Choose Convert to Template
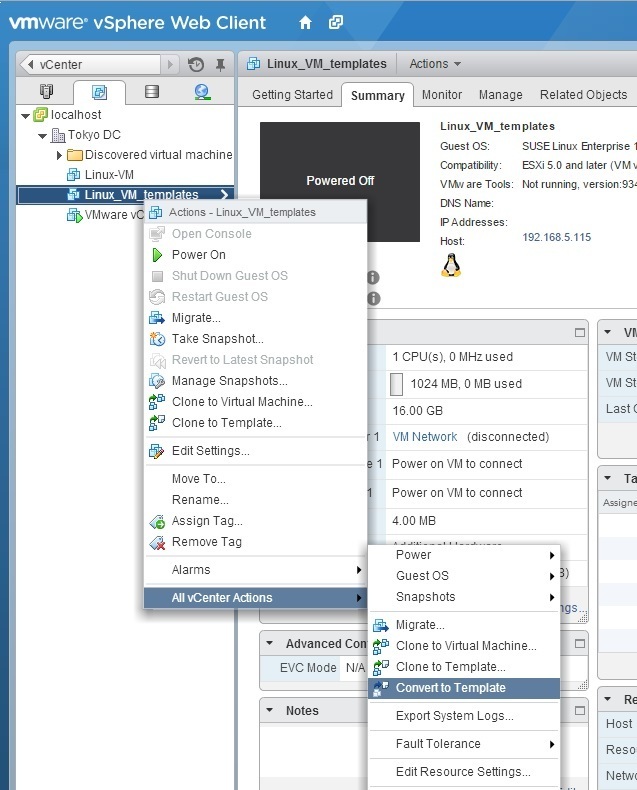 pyautogui.click(x=464, y=688)
